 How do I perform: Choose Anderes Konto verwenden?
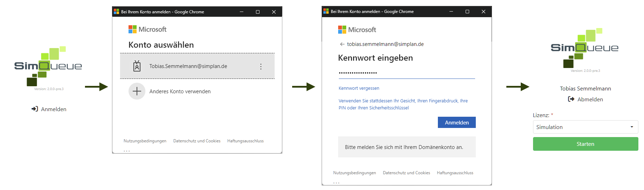click(180, 91)
